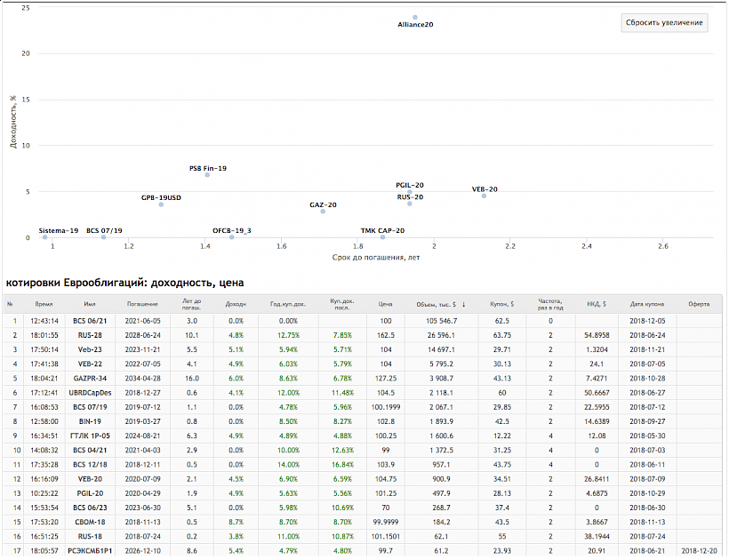The image size is (729, 560).
Task: Click the descending sort arrow beside Объем header
Action: coord(463,304)
